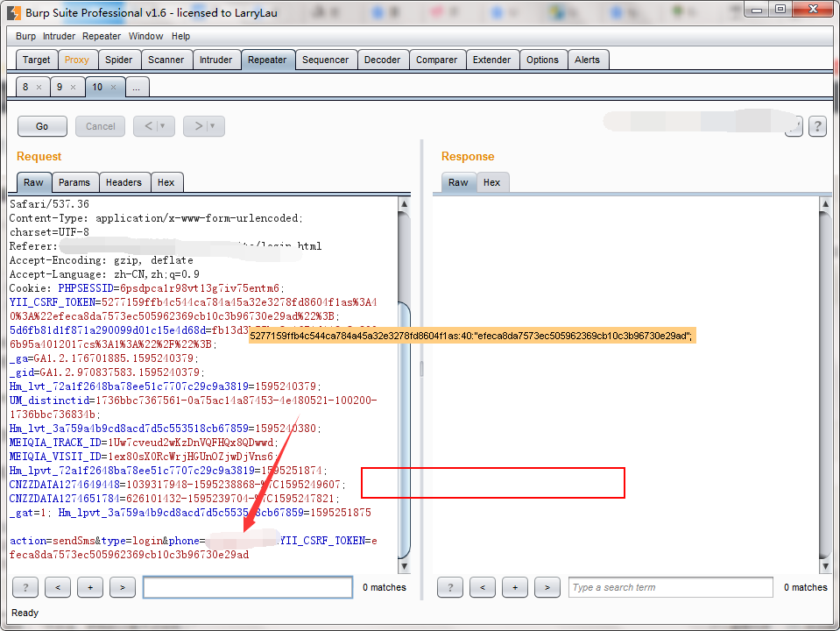Jump to next match in request search
Viewport: 840px width, 631px height.
[122, 587]
